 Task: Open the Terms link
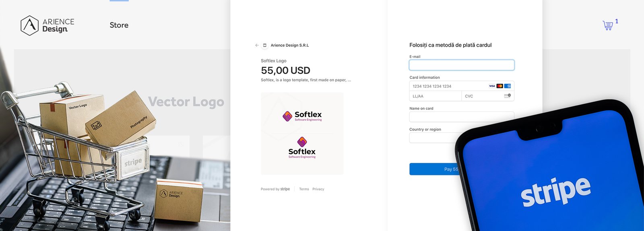(304, 189)
